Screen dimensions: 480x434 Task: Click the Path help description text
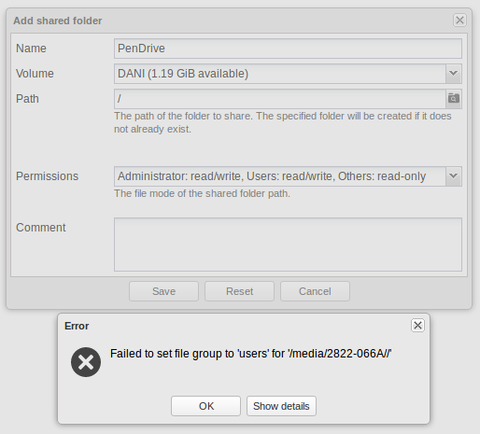[x=283, y=122]
